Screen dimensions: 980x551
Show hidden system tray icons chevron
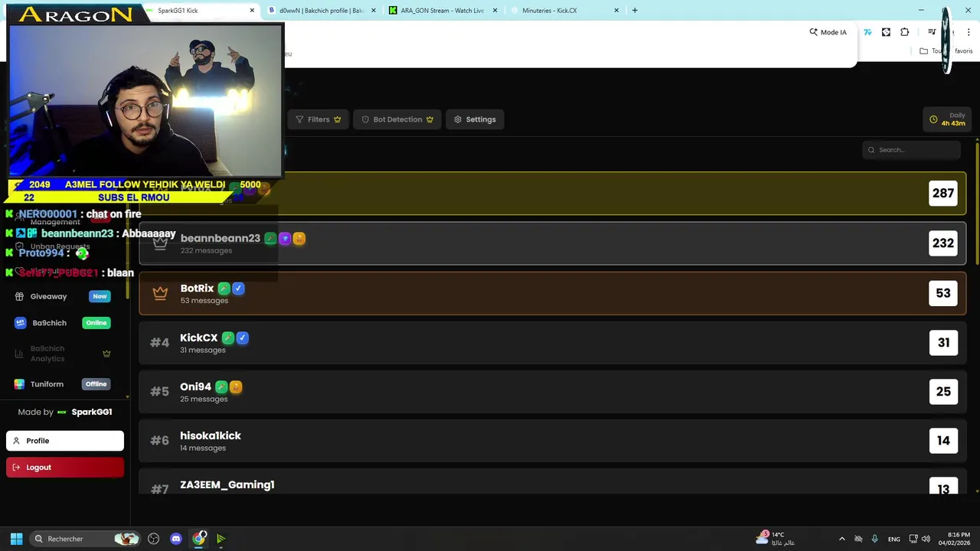(x=842, y=539)
